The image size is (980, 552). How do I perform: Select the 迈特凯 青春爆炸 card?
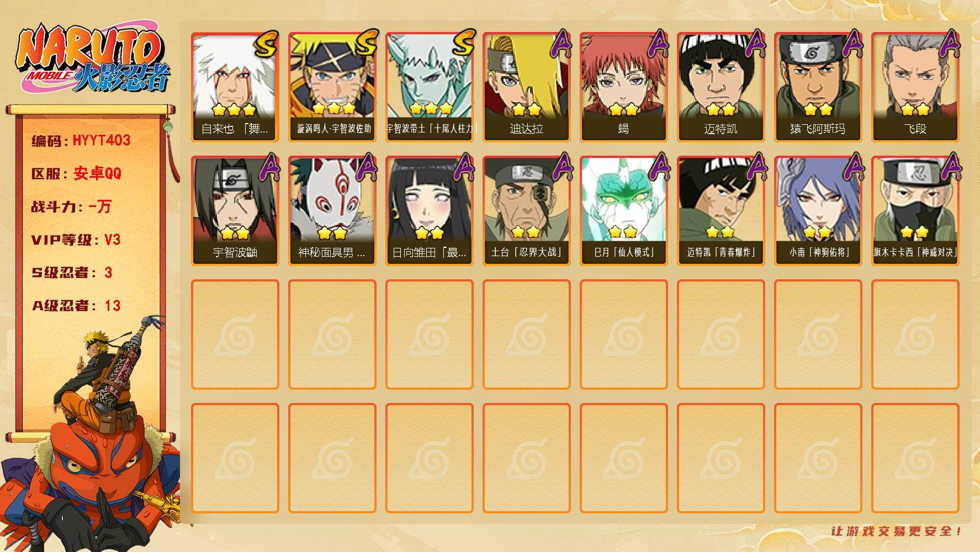tap(721, 211)
